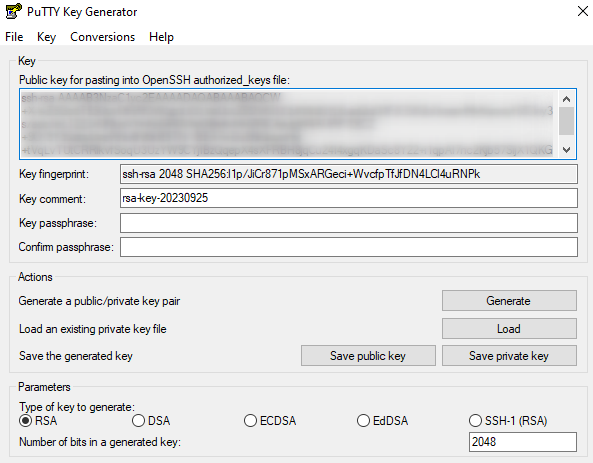The height and width of the screenshot is (463, 593).
Task: Click the public key scrollbar up arrow
Action: click(566, 99)
